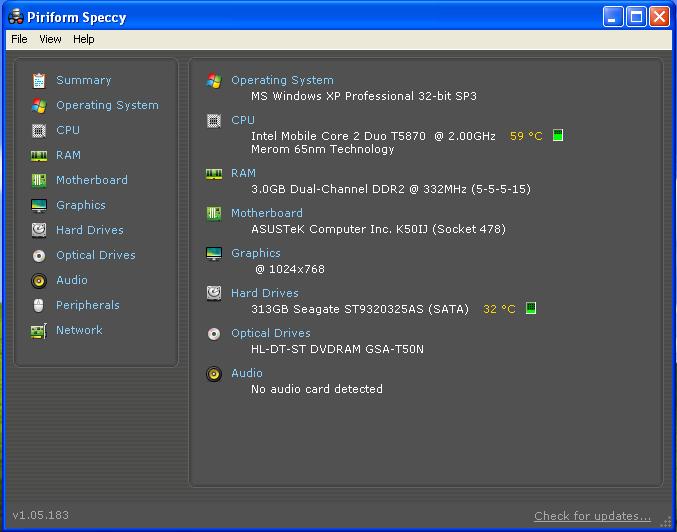Click the Graphics heading link in summary

tap(256, 253)
